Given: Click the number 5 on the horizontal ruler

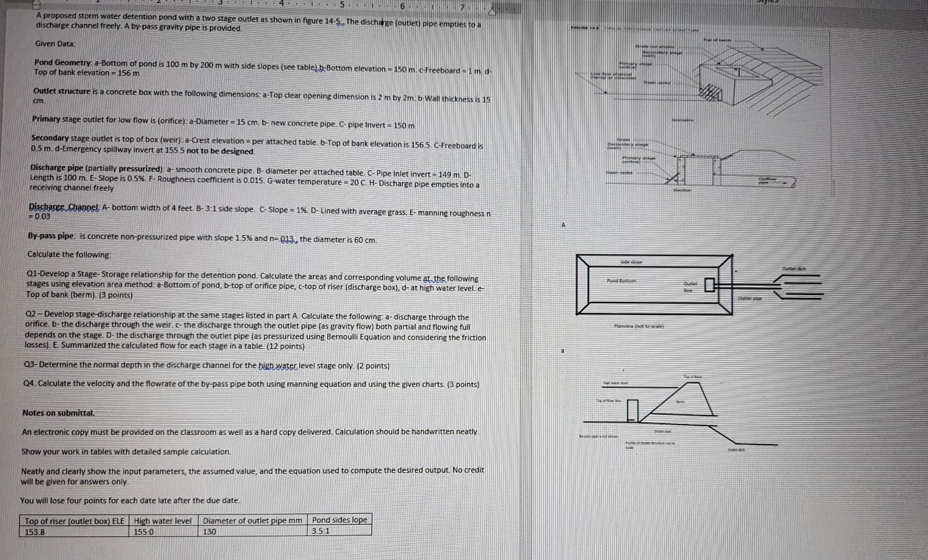Looking at the screenshot, I should click(343, 5).
